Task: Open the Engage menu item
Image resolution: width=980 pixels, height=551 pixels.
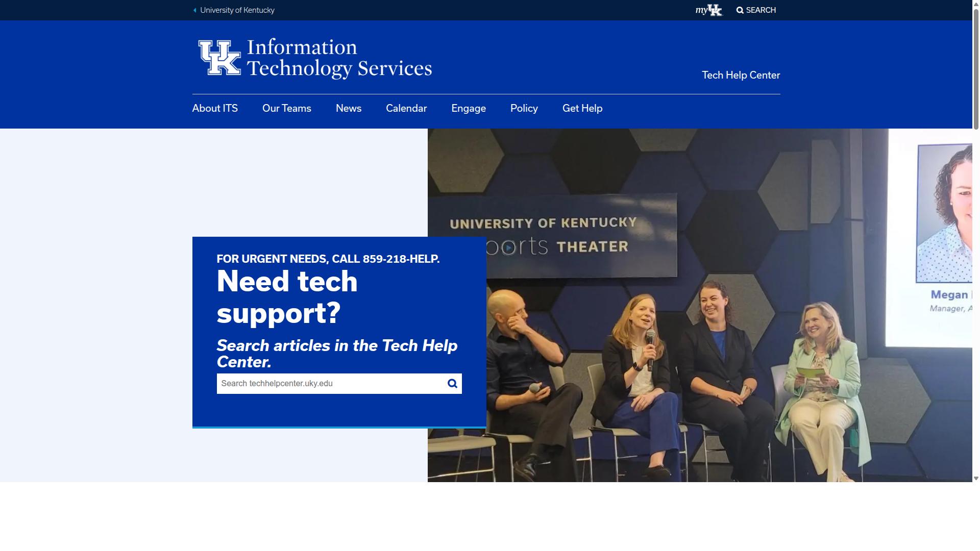Action: click(469, 108)
